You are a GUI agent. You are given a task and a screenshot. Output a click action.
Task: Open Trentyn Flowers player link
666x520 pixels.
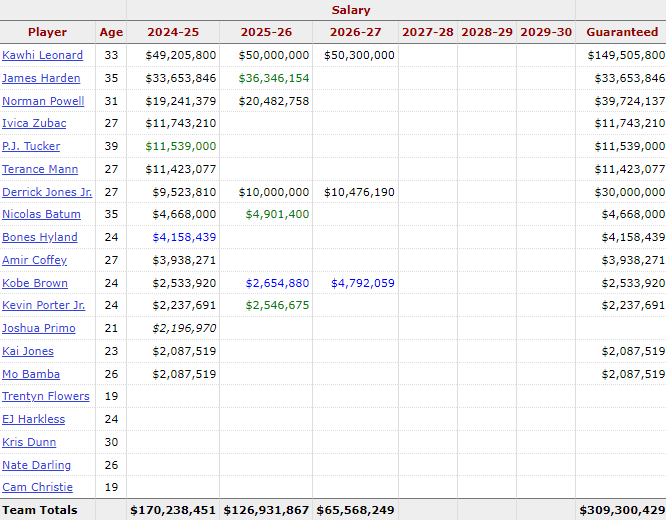(x=46, y=396)
